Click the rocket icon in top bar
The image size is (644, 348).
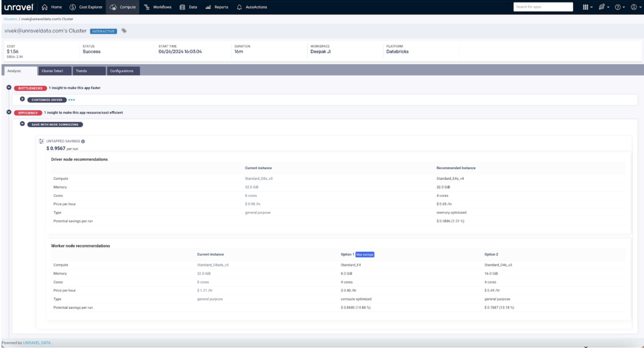click(602, 7)
